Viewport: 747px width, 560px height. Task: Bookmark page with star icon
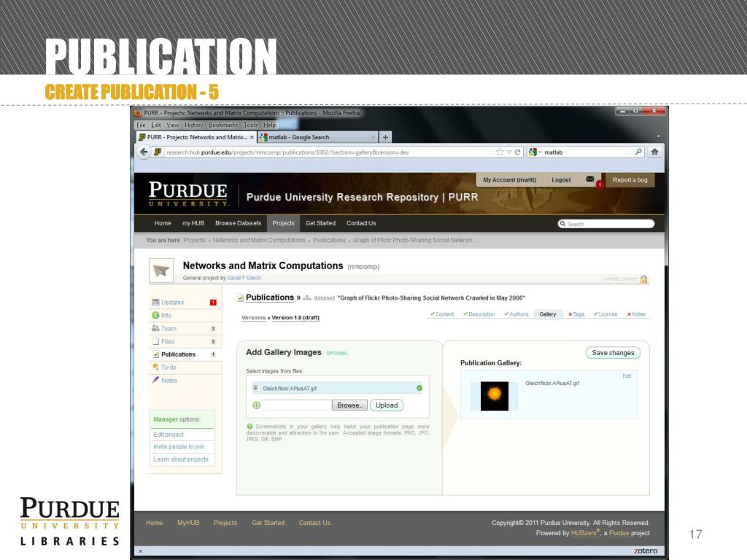pos(499,152)
